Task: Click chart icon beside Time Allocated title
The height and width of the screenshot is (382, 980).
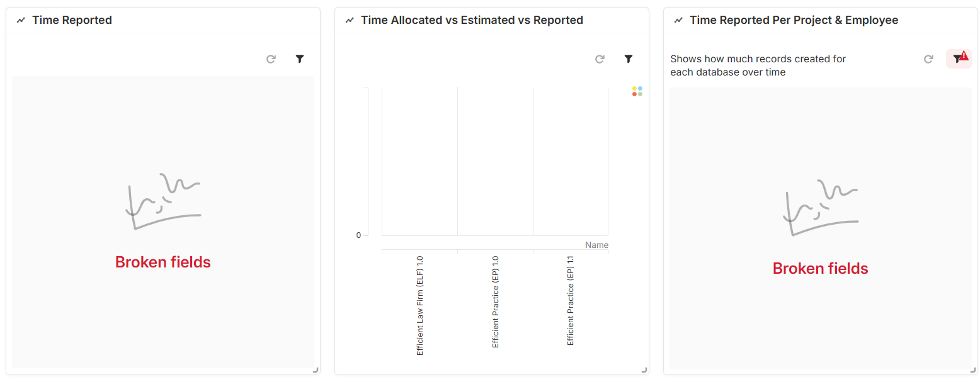Action: pos(350,20)
